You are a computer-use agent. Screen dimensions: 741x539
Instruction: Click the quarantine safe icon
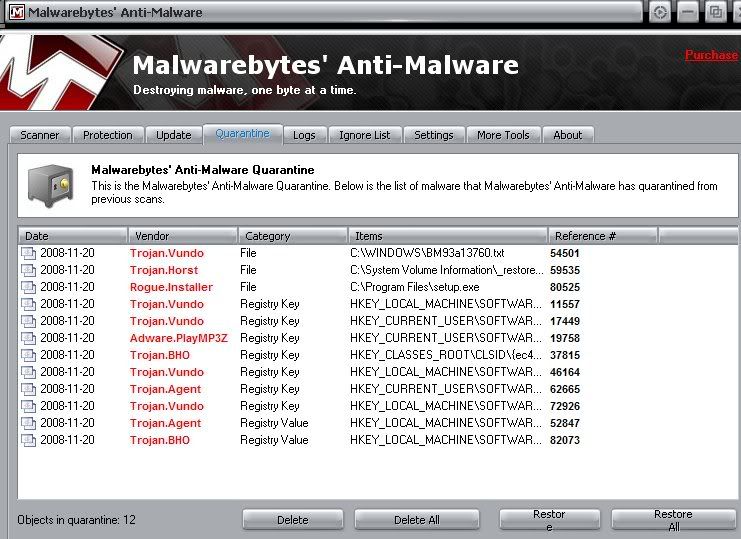pyautogui.click(x=52, y=185)
